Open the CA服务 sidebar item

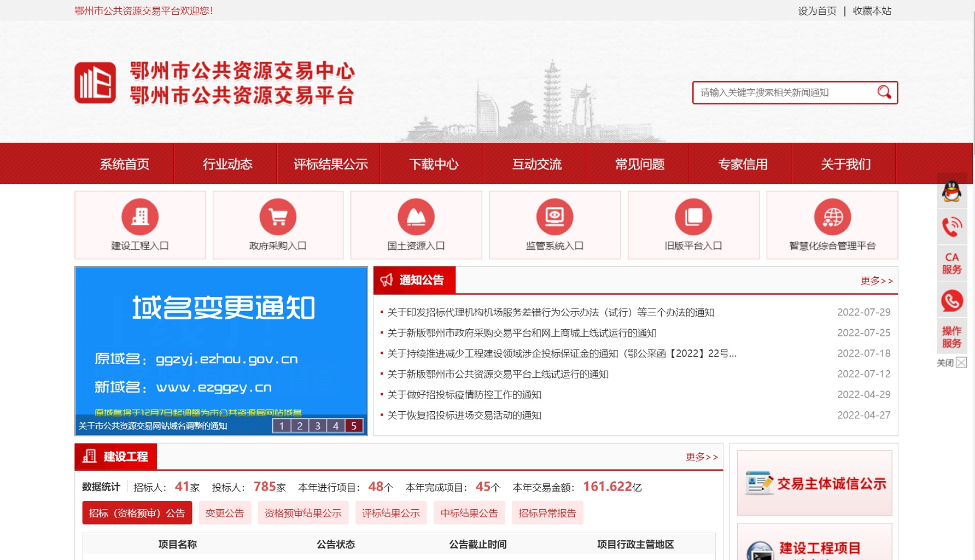tap(952, 264)
